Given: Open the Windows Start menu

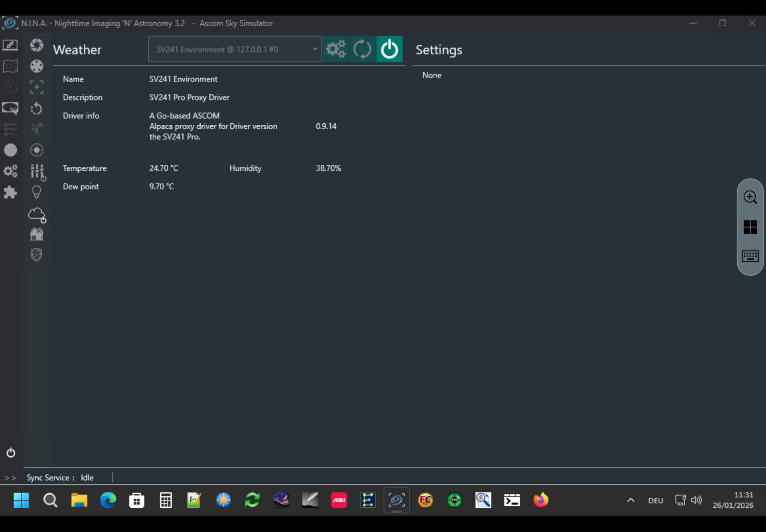Looking at the screenshot, I should [x=21, y=500].
